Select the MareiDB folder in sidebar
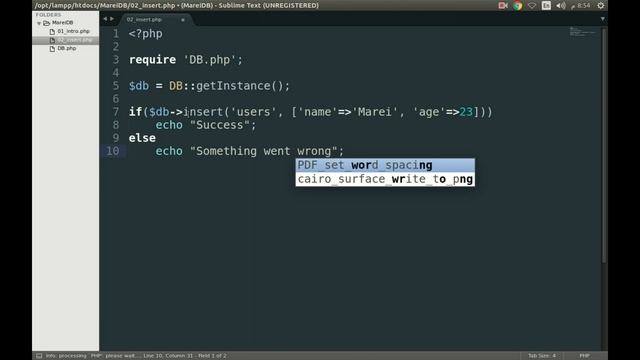This screenshot has width=640, height=360. coord(62,23)
